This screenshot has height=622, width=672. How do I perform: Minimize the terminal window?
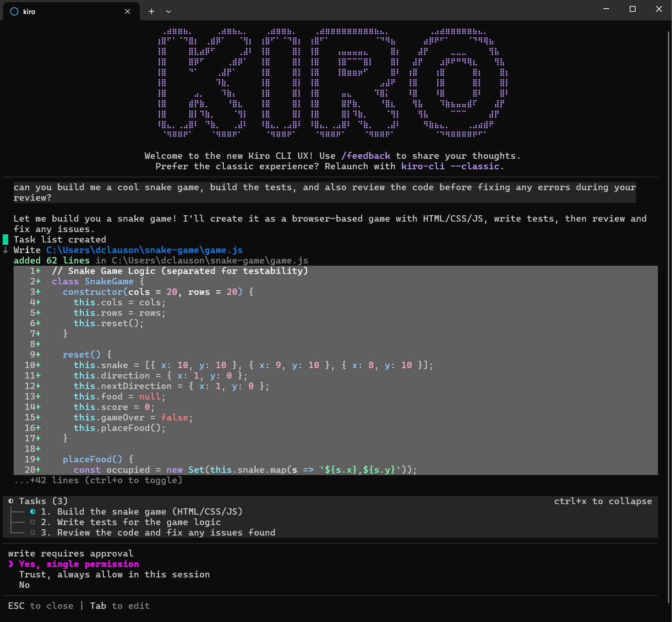(x=606, y=9)
